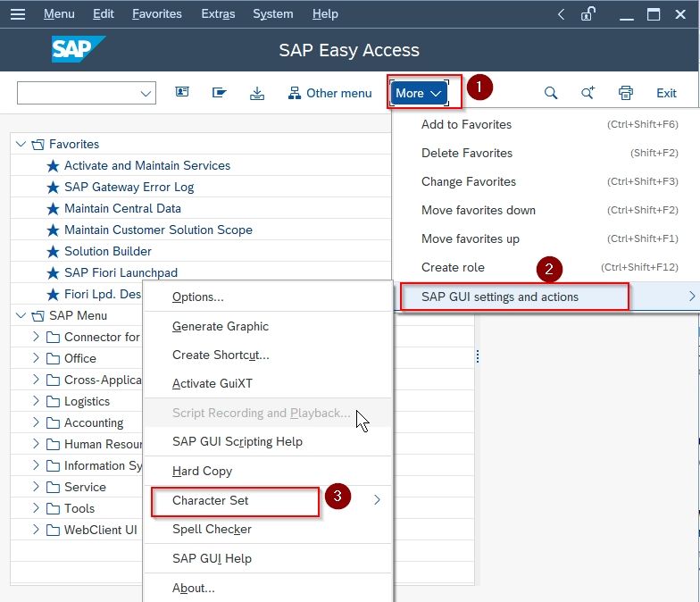The width and height of the screenshot is (700, 602).
Task: Click the Logistics folder icon
Action: coord(53,402)
